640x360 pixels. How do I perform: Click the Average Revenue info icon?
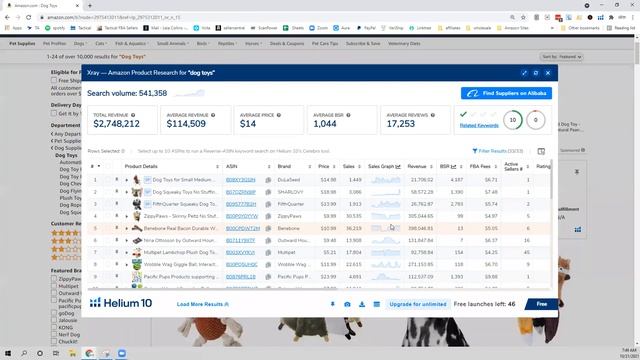point(213,115)
